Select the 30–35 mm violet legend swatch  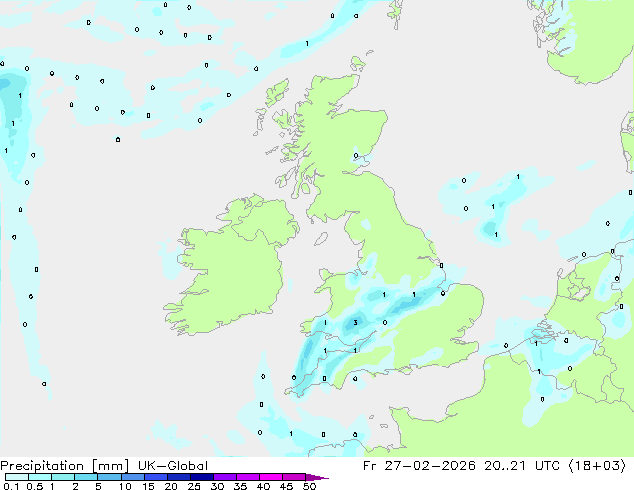225,477
